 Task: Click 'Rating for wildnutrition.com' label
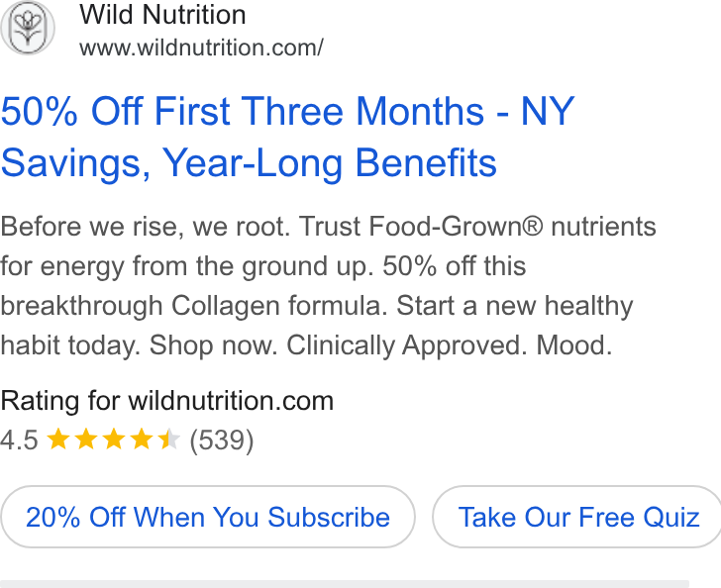[x=167, y=401]
